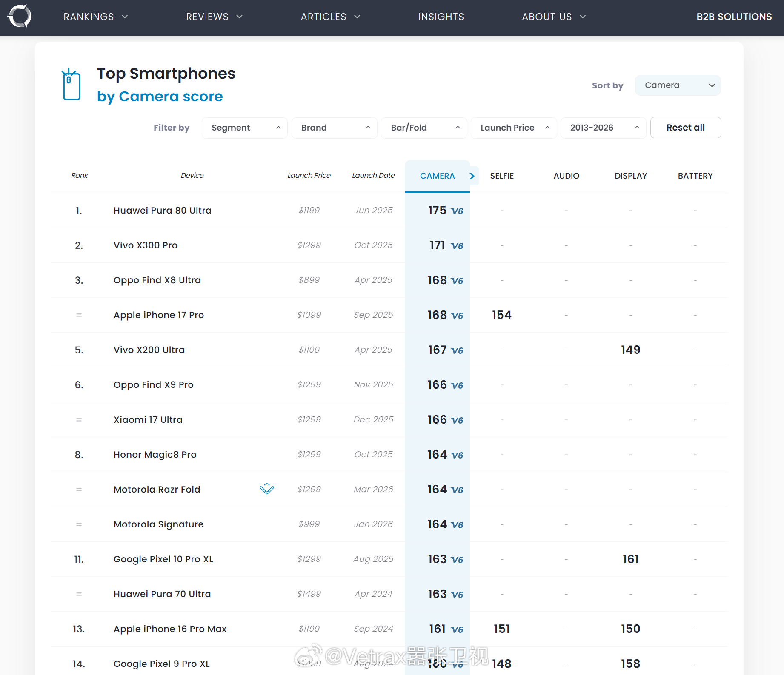Viewport: 784px width, 675px height.
Task: Open Google Pixel 10 Pro XL device page
Action: [163, 559]
